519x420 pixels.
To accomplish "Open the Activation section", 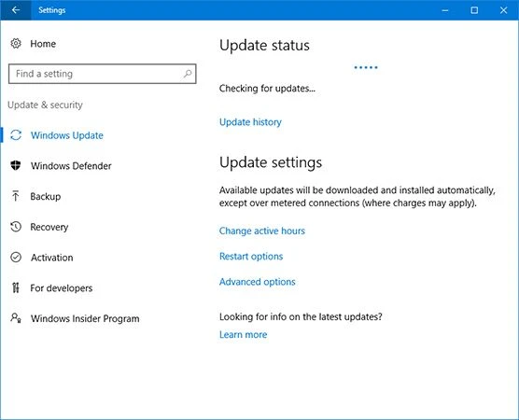I will pyautogui.click(x=52, y=258).
